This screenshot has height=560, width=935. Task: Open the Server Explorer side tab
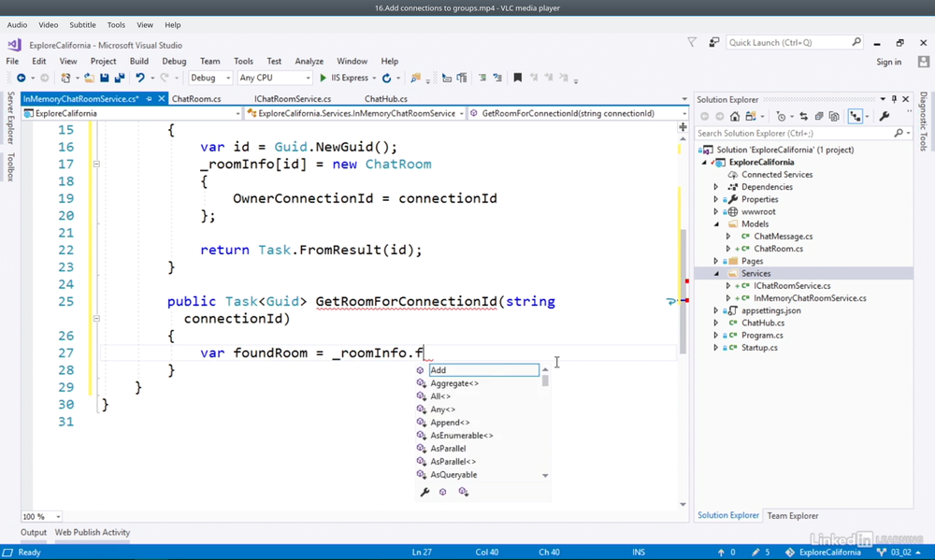point(10,118)
